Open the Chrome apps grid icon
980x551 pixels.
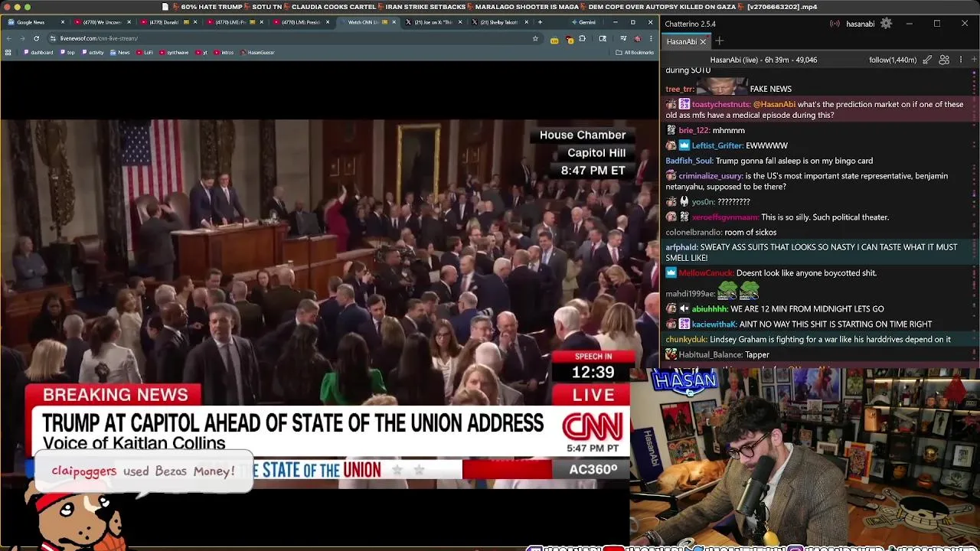tap(8, 53)
